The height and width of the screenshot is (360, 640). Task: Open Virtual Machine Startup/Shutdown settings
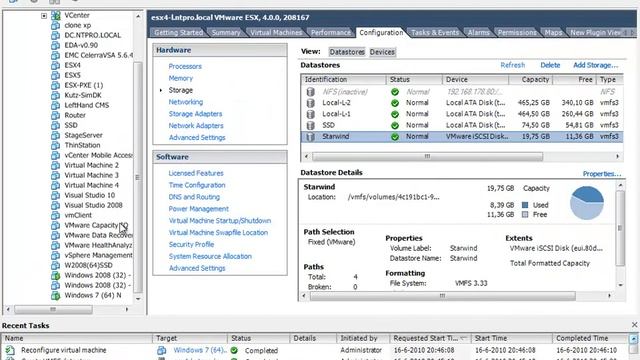click(220, 220)
